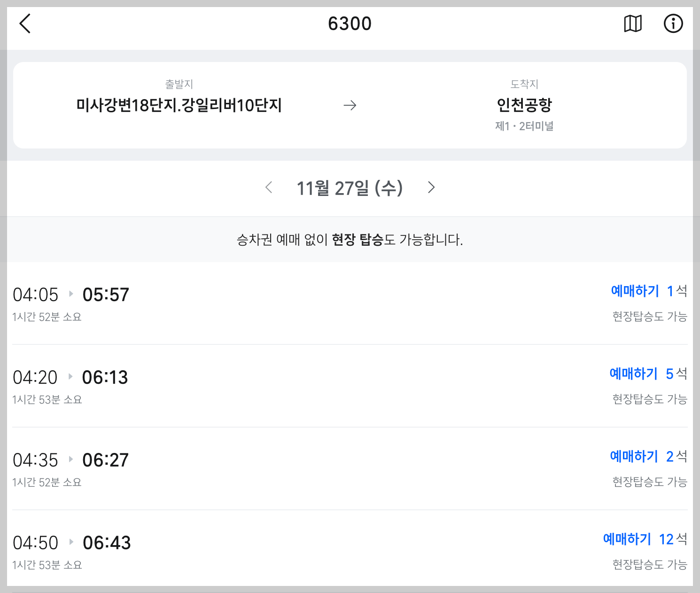Viewport: 700px width, 593px height.
Task: Go to the next day with right chevron
Action: [431, 187]
